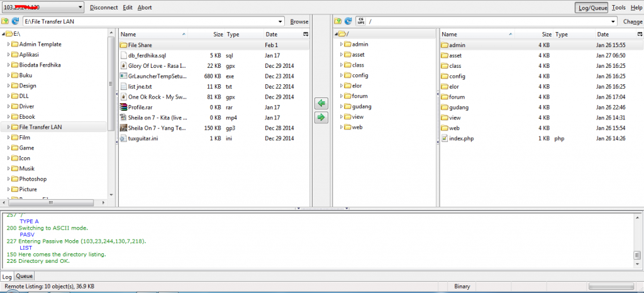
Task: Open the server address dropdown
Action: pos(80,8)
